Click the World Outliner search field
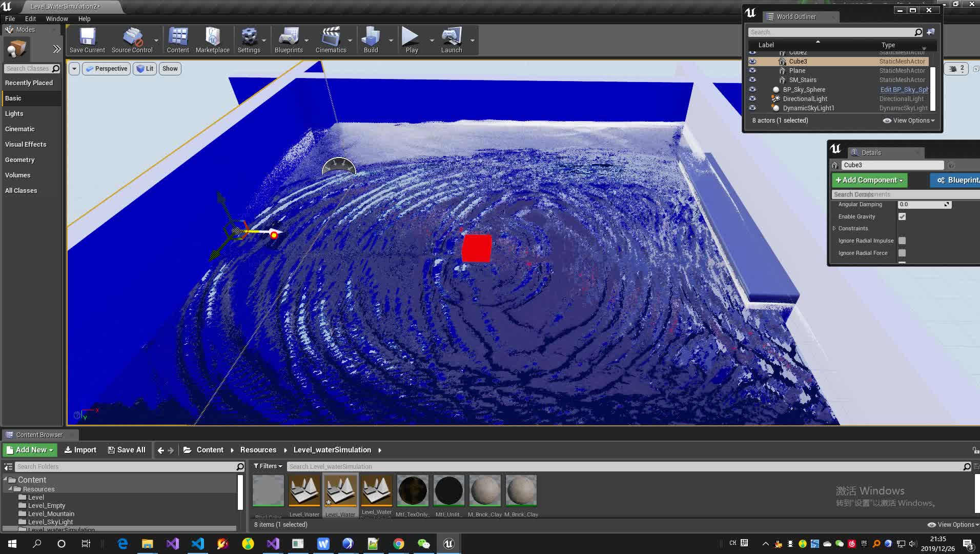This screenshot has width=980, height=554. [831, 32]
